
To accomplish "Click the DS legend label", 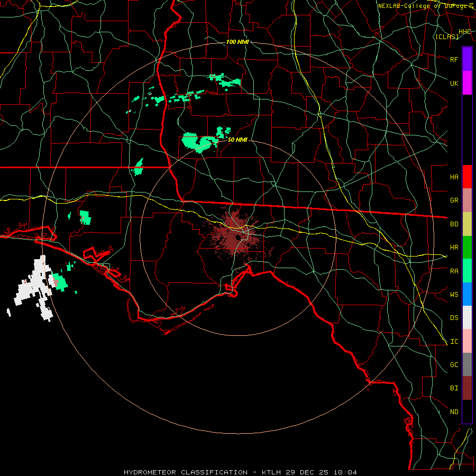I will (454, 318).
